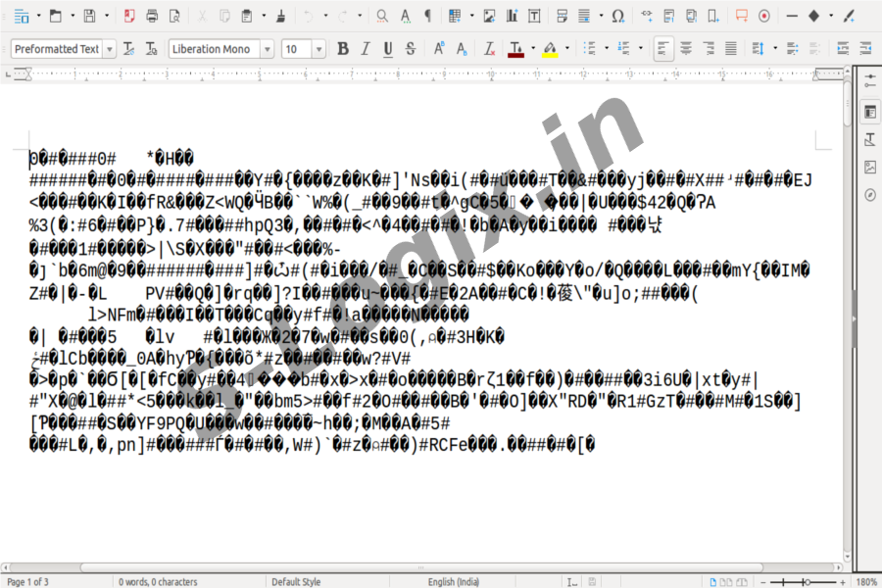Apply the yellow highlighting color
This screenshot has height=588, width=882.
click(550, 49)
